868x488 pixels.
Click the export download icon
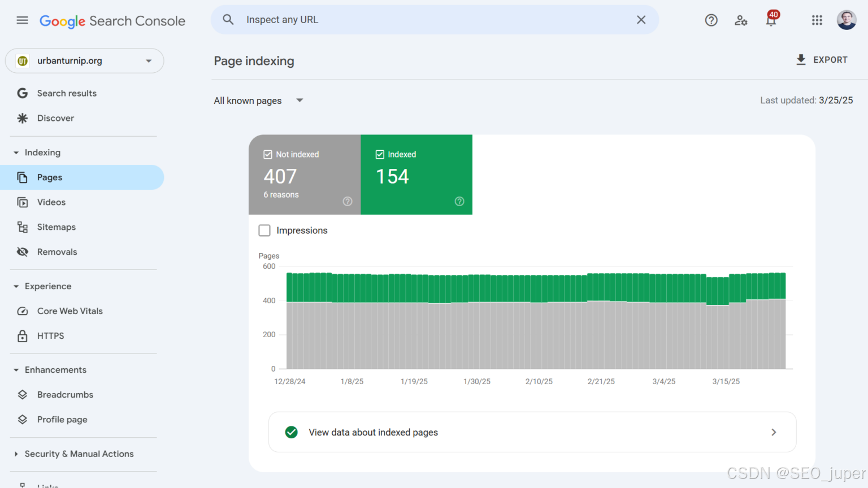pyautogui.click(x=801, y=60)
